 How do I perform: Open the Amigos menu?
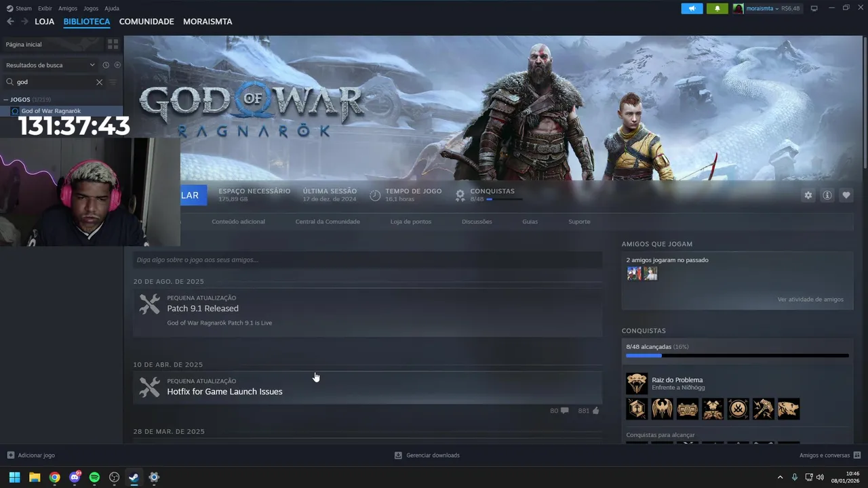(x=68, y=9)
